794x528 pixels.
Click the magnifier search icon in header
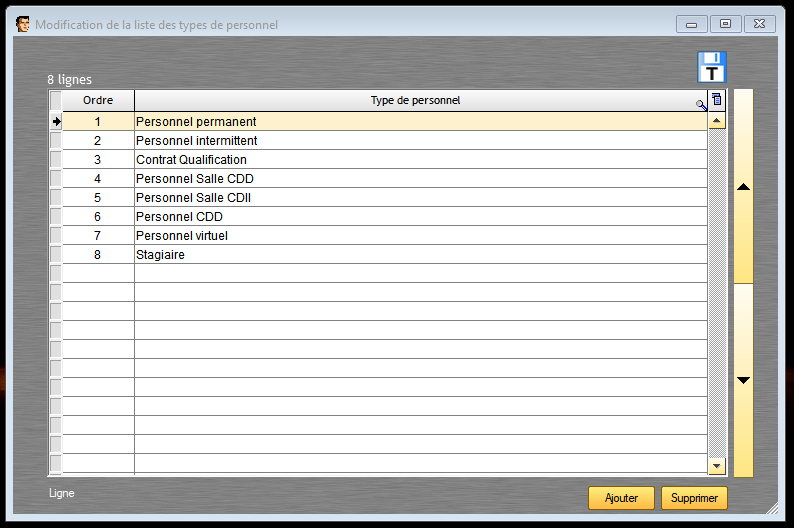pyautogui.click(x=701, y=105)
